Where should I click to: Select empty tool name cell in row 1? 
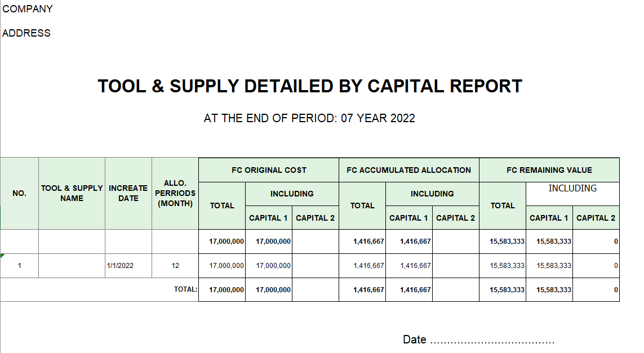[72, 266]
